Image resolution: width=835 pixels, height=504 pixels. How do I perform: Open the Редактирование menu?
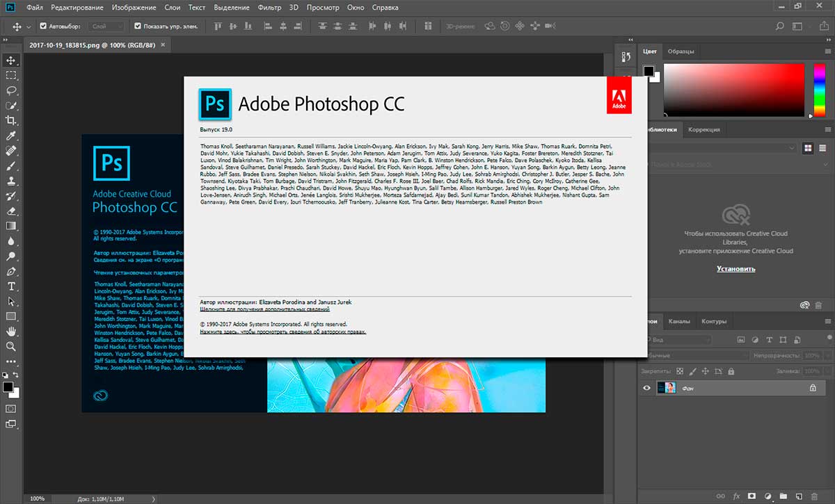78,8
